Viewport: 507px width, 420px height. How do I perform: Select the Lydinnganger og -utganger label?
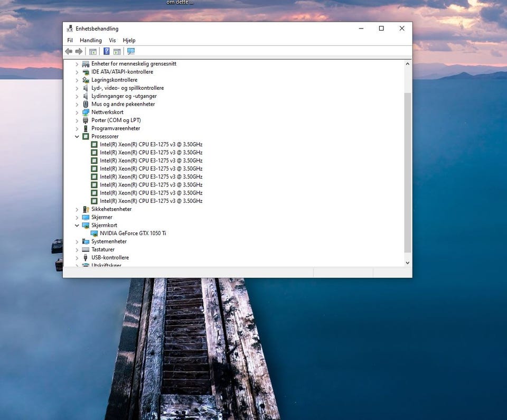pyautogui.click(x=124, y=96)
